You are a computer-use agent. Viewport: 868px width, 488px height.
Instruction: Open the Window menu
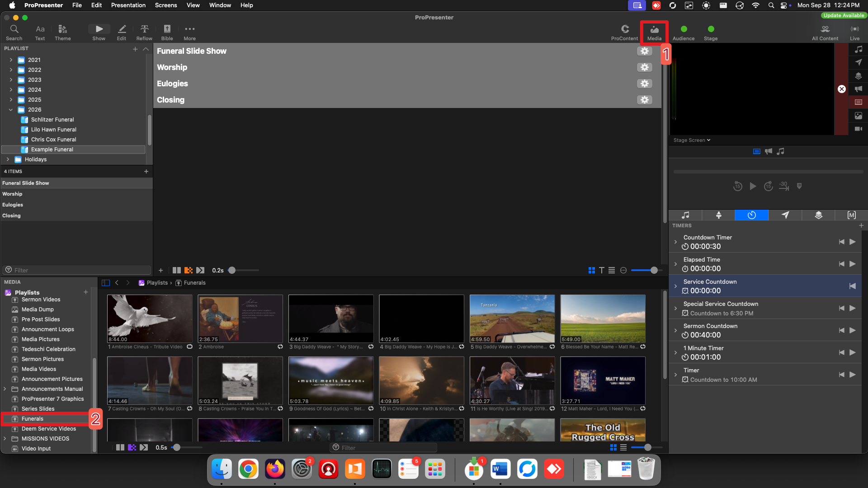click(x=220, y=5)
